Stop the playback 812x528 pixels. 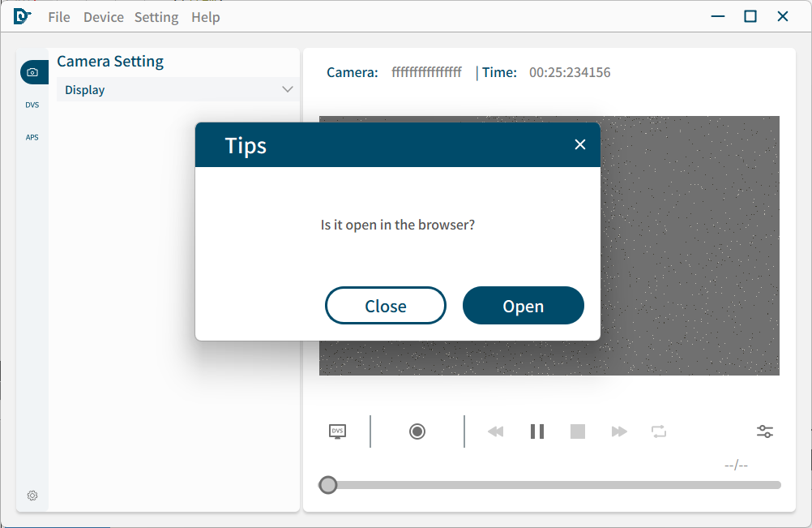(578, 431)
